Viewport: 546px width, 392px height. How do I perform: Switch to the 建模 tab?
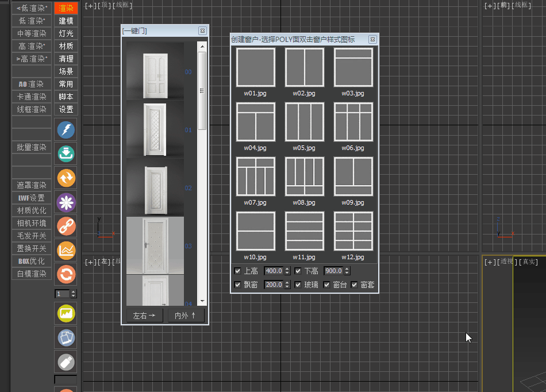tap(66, 21)
